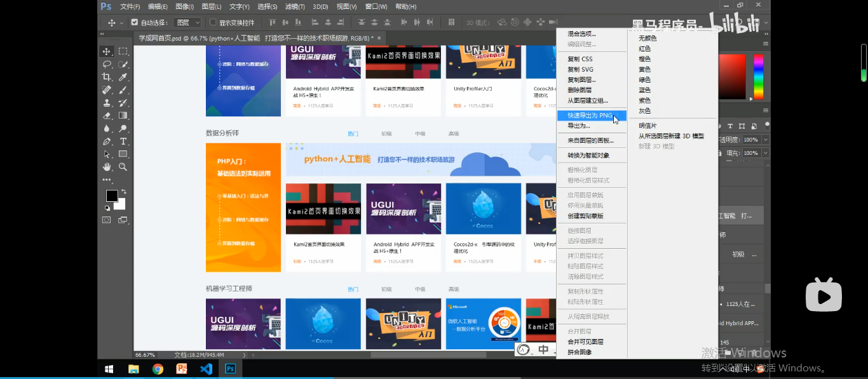Select the Quick Selection tool

pos(123,64)
